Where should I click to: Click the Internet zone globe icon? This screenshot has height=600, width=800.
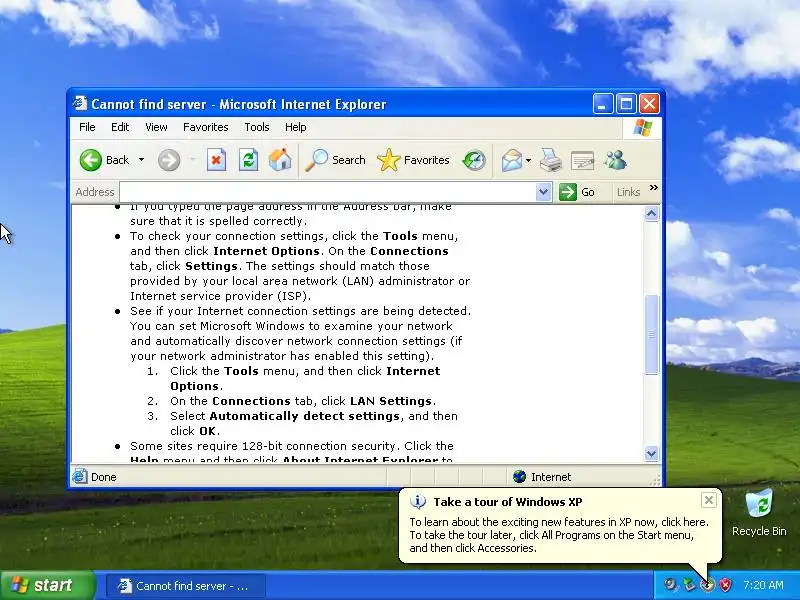pyautogui.click(x=519, y=477)
